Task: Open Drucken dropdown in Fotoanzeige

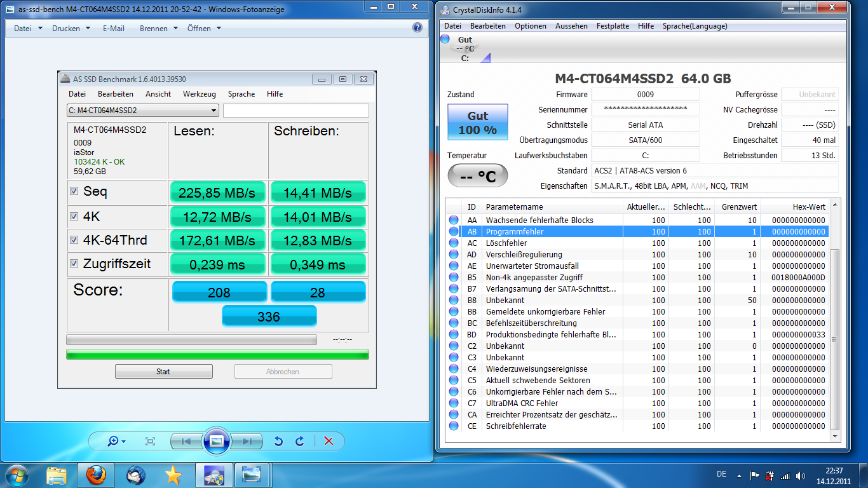Action: pos(71,29)
